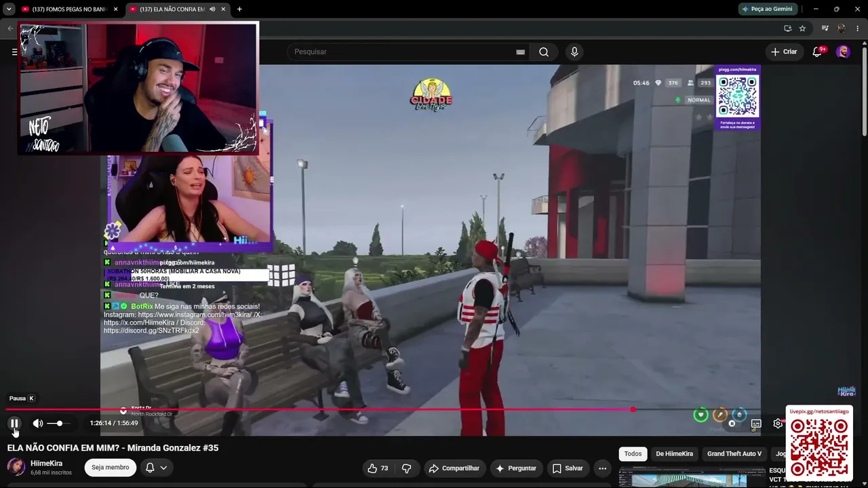Open Compartilhar share dialog
Screen dimensions: 868x488
[454, 468]
